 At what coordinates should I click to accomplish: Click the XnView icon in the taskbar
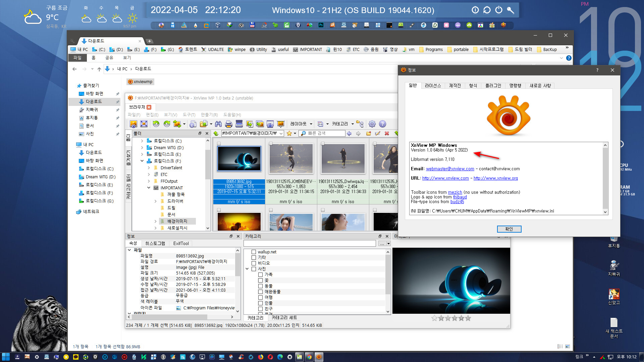[x=319, y=357]
